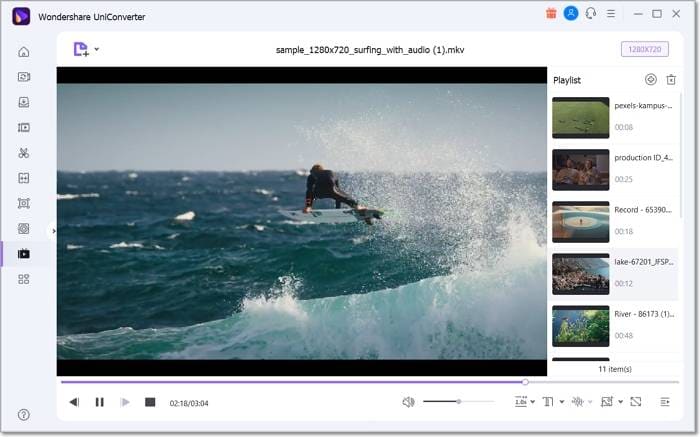Stop the video playback
This screenshot has width=700, height=437.
pos(150,402)
